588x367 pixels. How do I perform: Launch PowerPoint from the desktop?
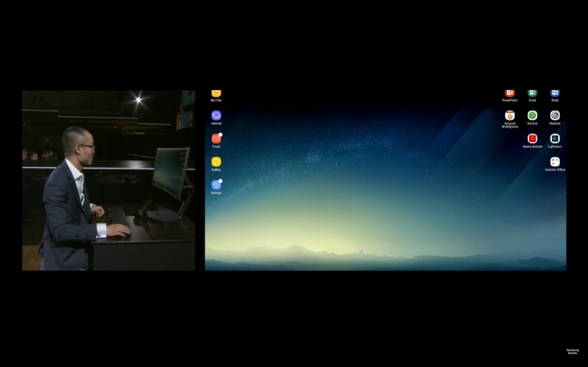click(509, 94)
